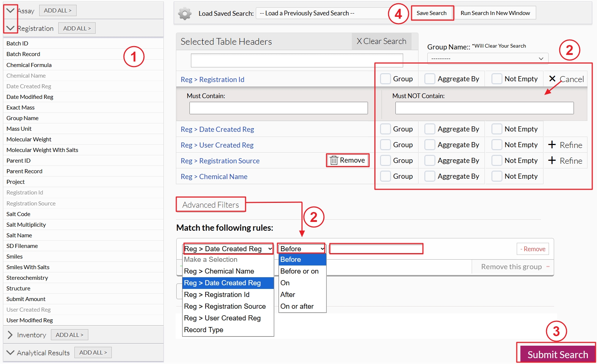Click the X icon to cancel refine
This screenshot has height=364, width=597.
tap(552, 79)
